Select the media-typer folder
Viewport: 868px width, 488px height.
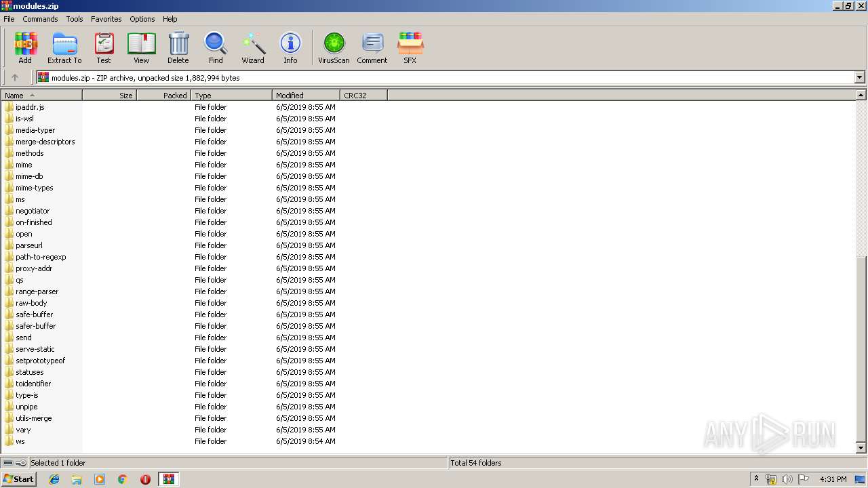35,130
